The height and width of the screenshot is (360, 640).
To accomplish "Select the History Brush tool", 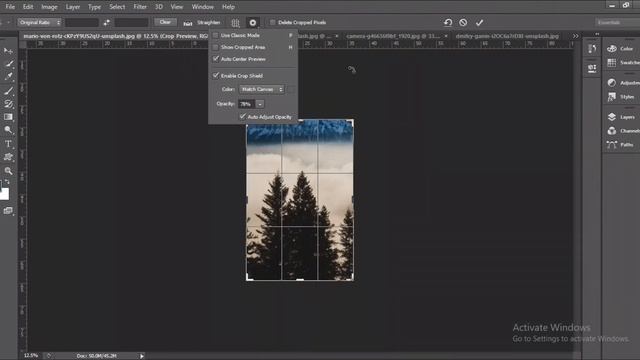I will click(8, 104).
